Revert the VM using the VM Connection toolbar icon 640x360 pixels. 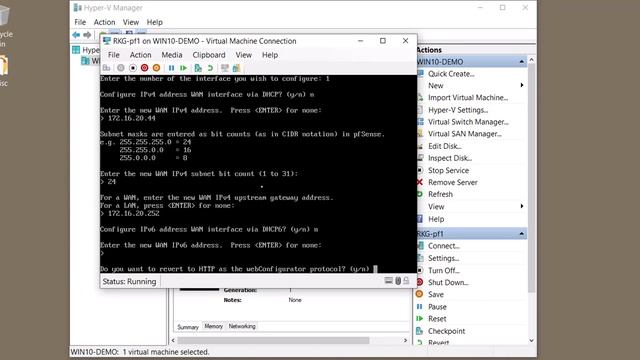click(210, 68)
